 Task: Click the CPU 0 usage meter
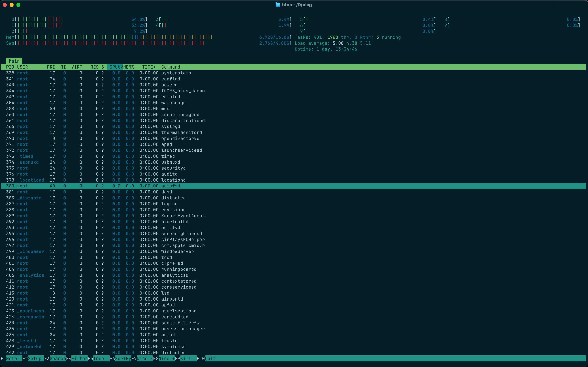click(79, 19)
